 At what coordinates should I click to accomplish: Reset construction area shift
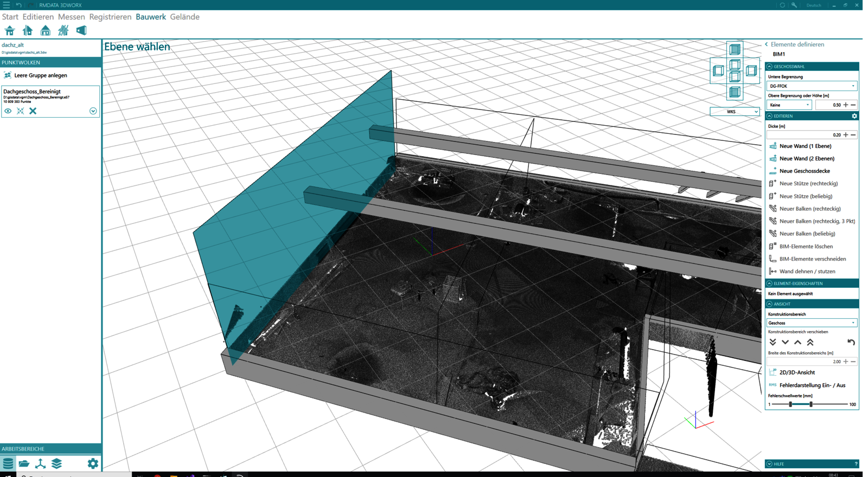pyautogui.click(x=851, y=343)
